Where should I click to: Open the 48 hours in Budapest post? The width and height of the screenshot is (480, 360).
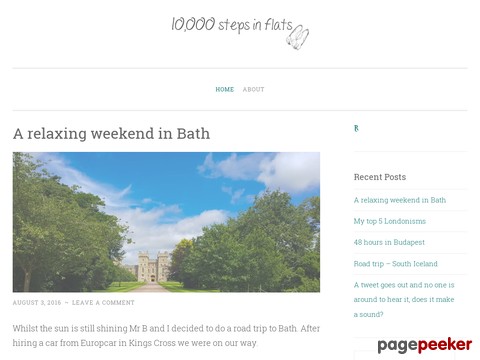pyautogui.click(x=389, y=242)
